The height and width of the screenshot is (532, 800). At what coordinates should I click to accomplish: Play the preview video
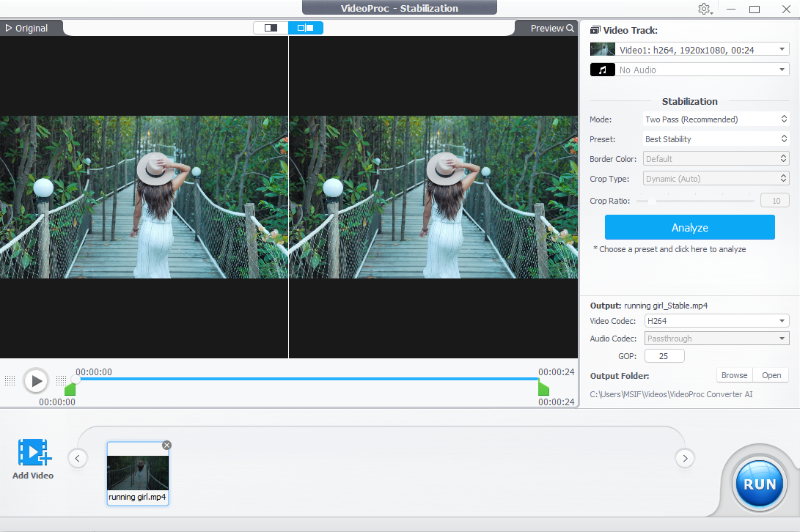tap(36, 380)
